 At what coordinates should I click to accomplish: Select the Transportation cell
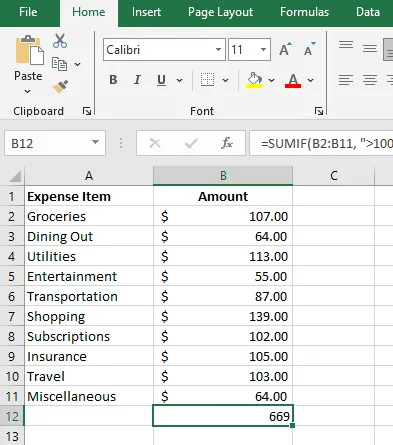(x=89, y=296)
